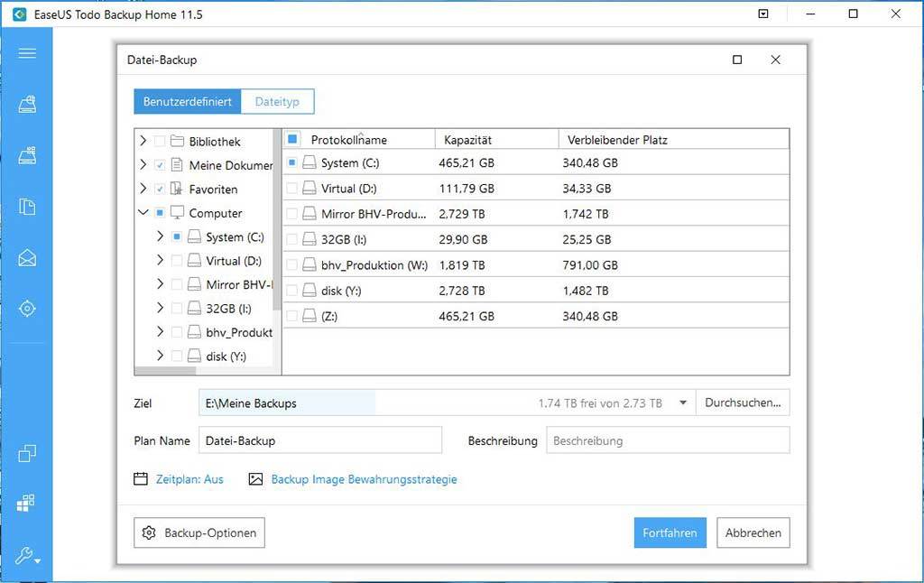Select the Benutzerdefiniert tab
Screen dimensions: 924x583
(x=188, y=102)
